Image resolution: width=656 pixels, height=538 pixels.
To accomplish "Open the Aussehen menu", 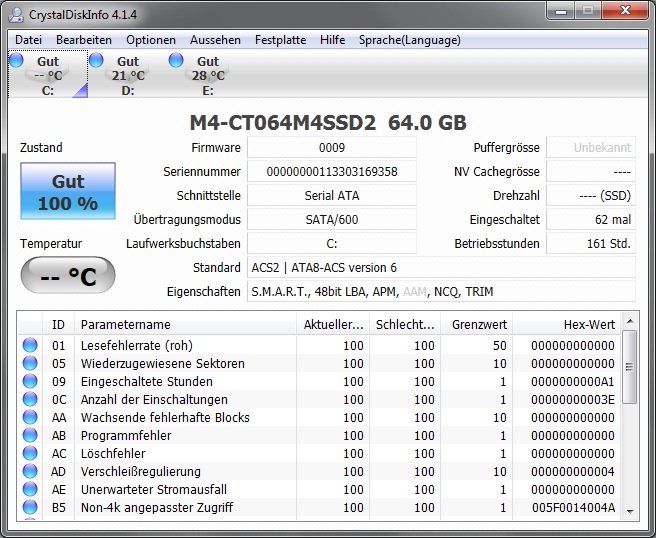I will click(215, 40).
